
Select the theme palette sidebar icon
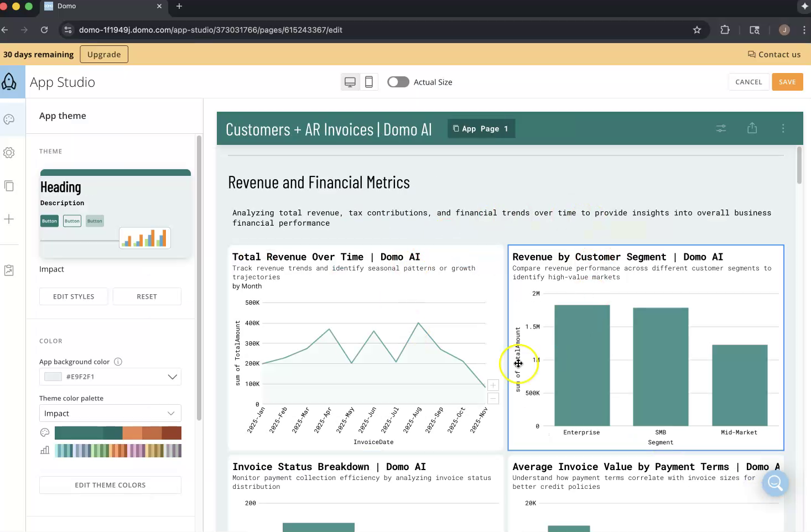(9, 119)
